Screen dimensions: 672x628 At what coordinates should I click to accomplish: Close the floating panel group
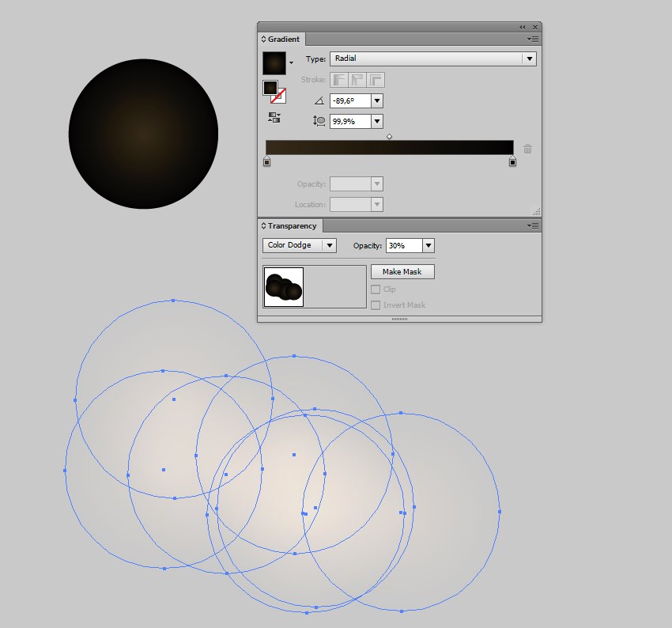535,27
